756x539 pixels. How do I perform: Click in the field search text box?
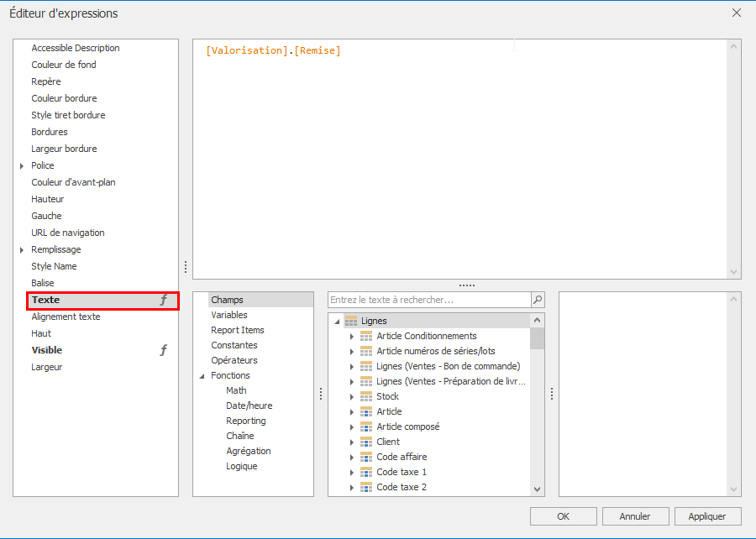(428, 300)
